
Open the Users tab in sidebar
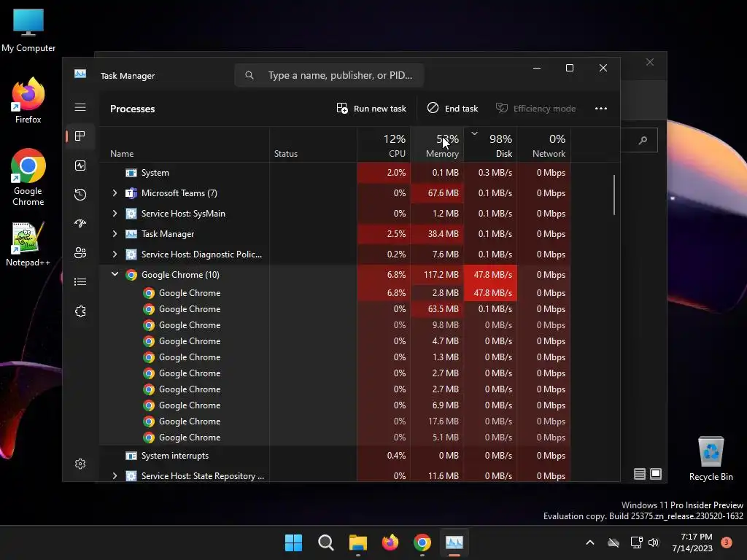pos(80,253)
